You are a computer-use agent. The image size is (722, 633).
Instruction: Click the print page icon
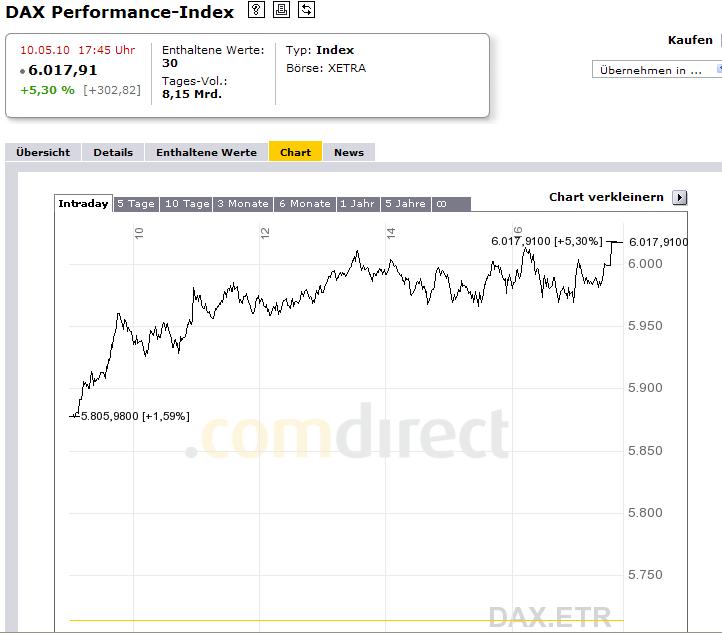click(x=282, y=10)
